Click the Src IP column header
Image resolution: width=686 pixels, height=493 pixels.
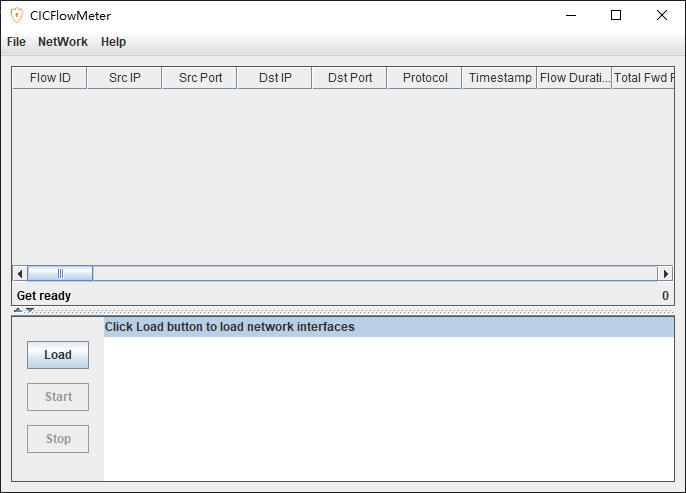pos(125,78)
